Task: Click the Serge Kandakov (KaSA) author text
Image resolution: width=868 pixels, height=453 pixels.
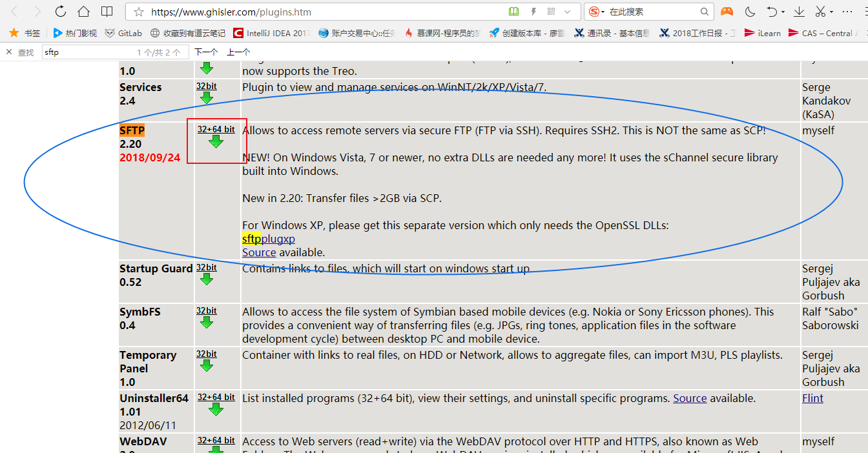Action: coord(827,101)
